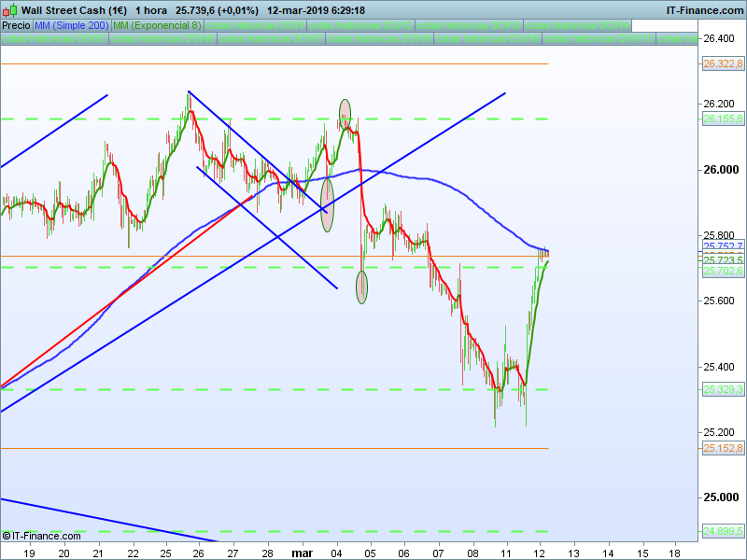This screenshot has height=560, width=747.
Task: Click the 25.739,6 (+0,01%) price readout
Action: click(x=217, y=10)
